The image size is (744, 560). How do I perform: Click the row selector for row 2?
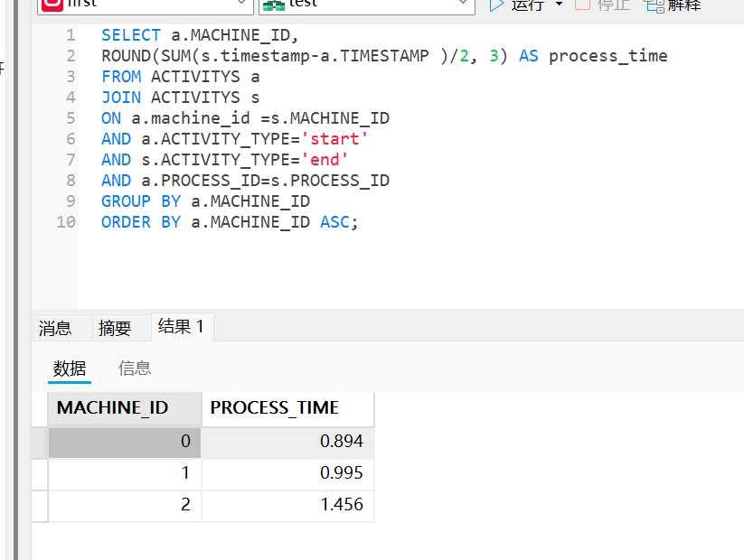coord(40,506)
